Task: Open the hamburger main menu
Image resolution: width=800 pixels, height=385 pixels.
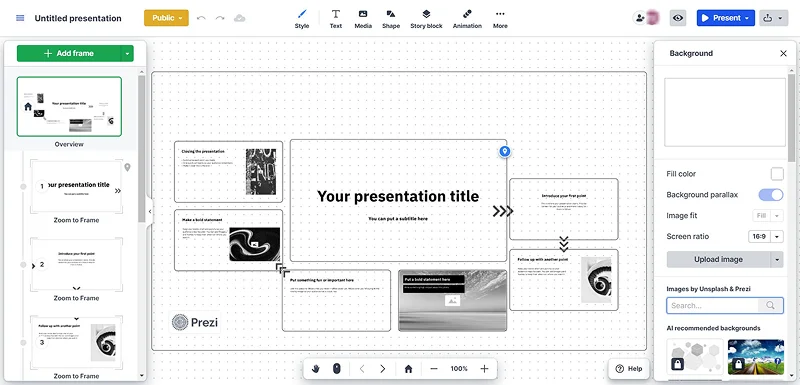Action: [20, 18]
